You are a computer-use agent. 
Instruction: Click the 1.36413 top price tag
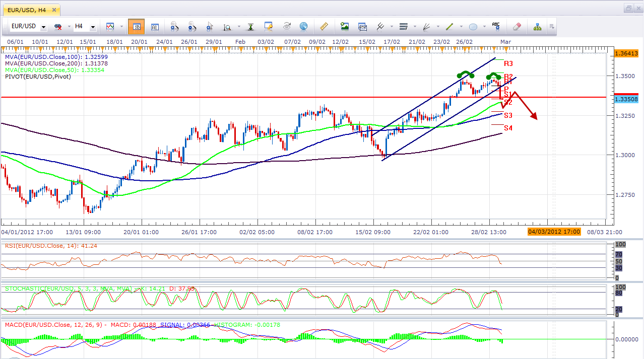(x=626, y=53)
